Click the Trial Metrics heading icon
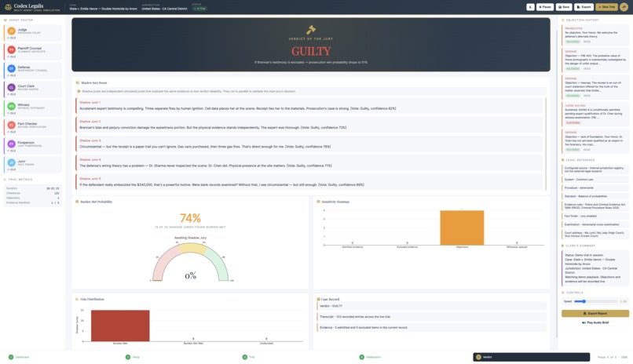This screenshot has width=633, height=364. (5, 180)
